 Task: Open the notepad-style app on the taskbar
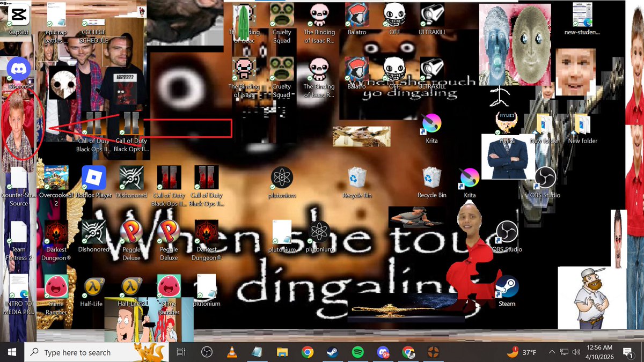pos(257,352)
